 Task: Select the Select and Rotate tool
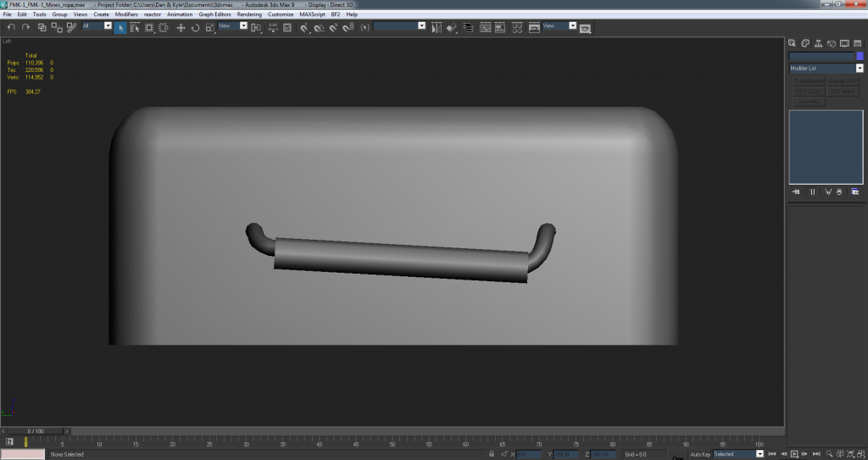(194, 27)
